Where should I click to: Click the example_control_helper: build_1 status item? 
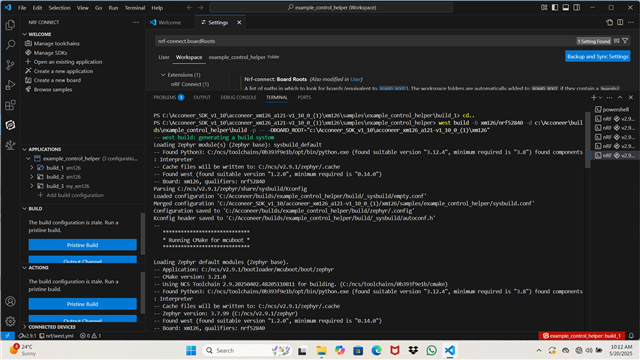click(x=581, y=336)
